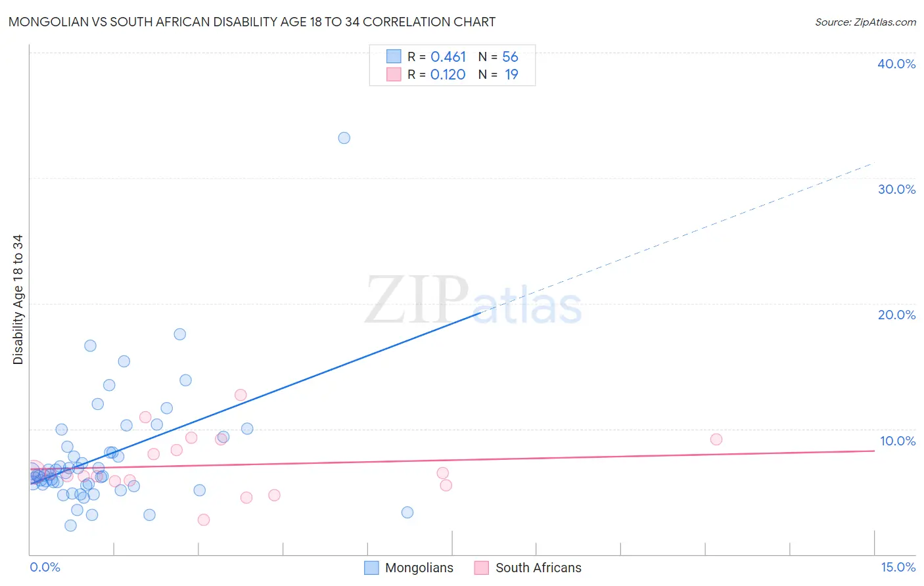Viewport: 924px width, 586px height.
Task: Click the Disability Age 18 to 34 axis title
Action: coord(18,300)
